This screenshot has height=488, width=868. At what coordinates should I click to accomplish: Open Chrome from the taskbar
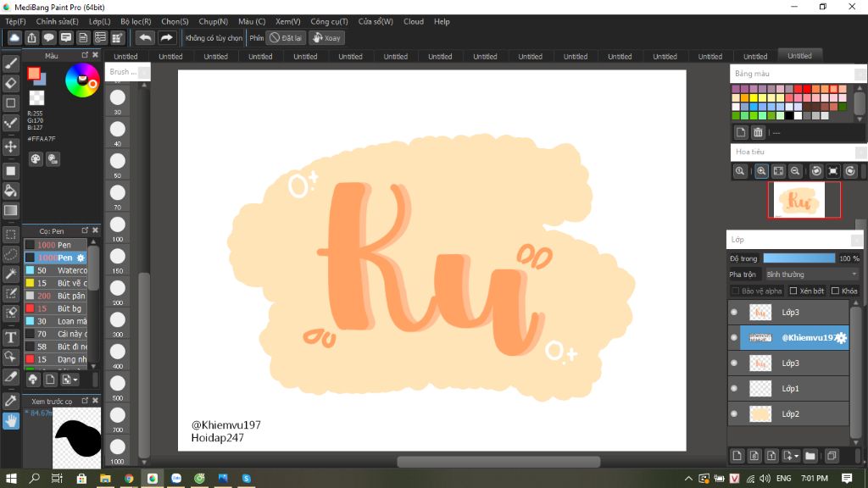point(129,478)
